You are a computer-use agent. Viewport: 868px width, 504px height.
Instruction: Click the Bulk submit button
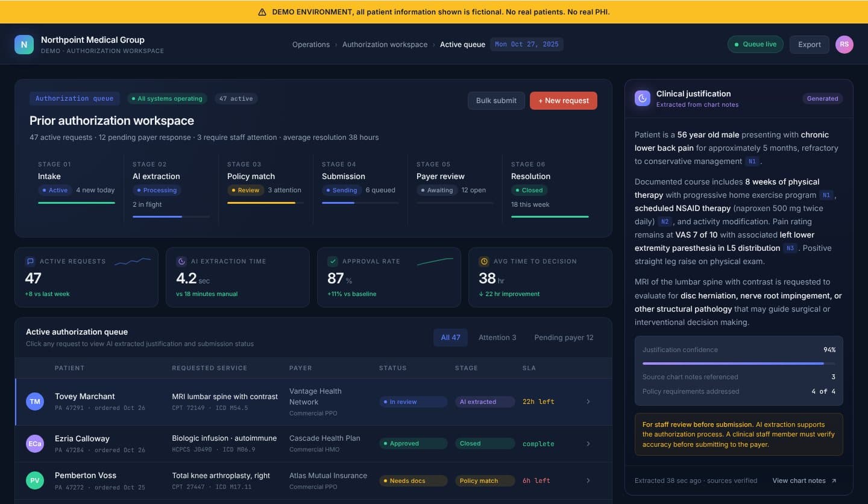click(x=496, y=101)
